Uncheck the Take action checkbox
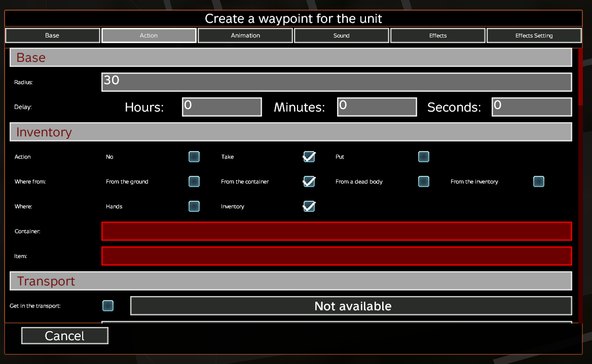This screenshot has width=592, height=364. coord(309,157)
